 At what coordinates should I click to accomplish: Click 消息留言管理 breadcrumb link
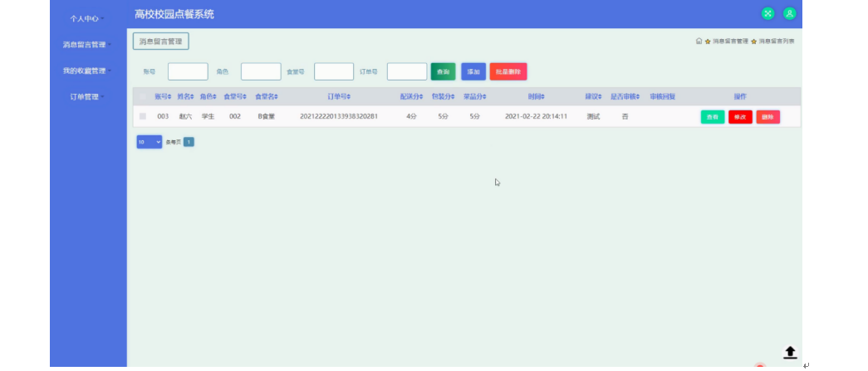(x=730, y=41)
